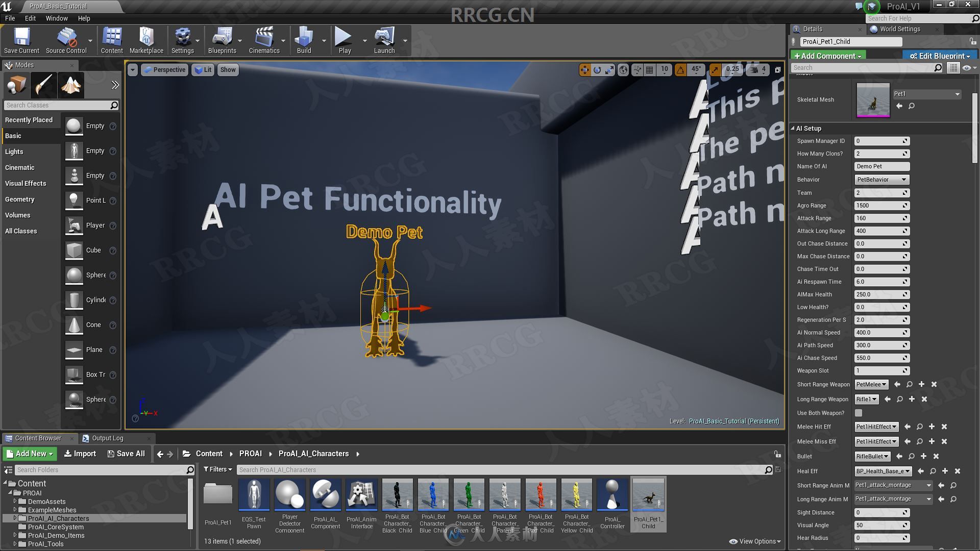Expand the Behavior dropdown for PetBehavior
The width and height of the screenshot is (980, 551).
pos(905,179)
